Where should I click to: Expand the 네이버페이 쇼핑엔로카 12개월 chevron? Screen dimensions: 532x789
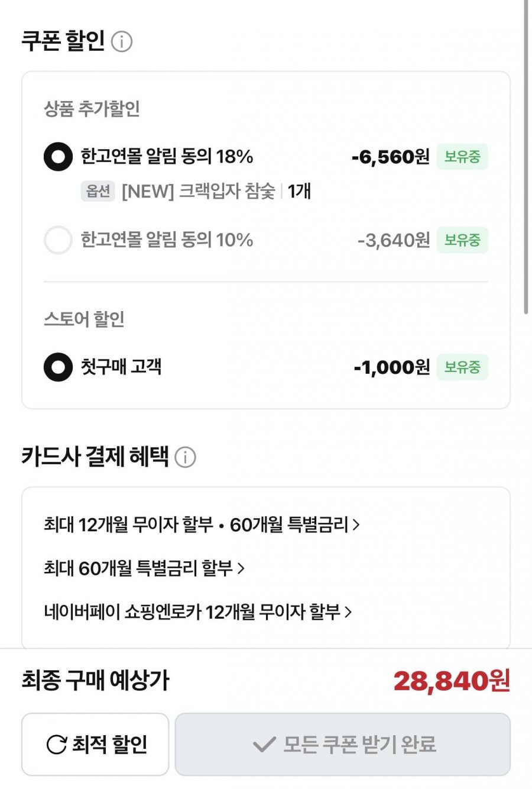tap(348, 612)
